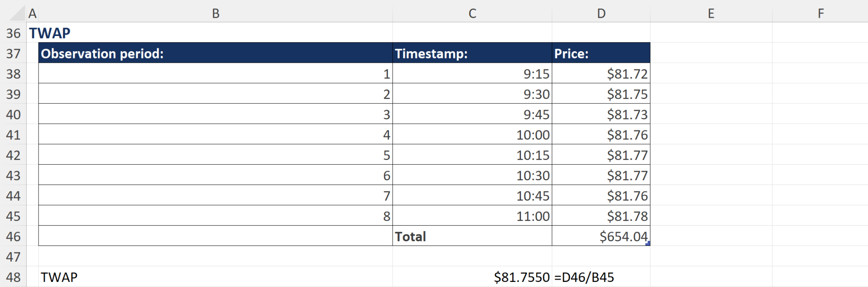
Task: Select row 36 header
Action: pos(13,33)
